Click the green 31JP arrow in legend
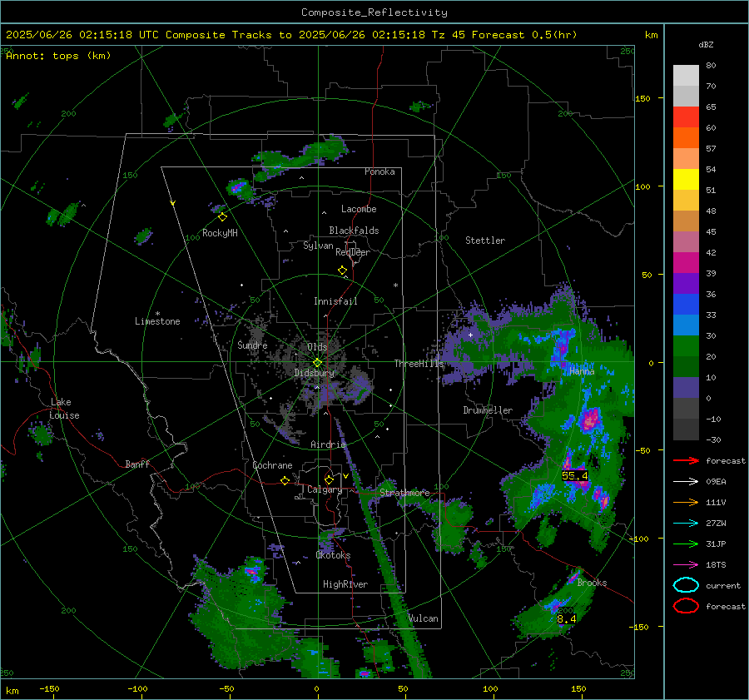Image resolution: width=749 pixels, height=700 pixels. (x=686, y=544)
